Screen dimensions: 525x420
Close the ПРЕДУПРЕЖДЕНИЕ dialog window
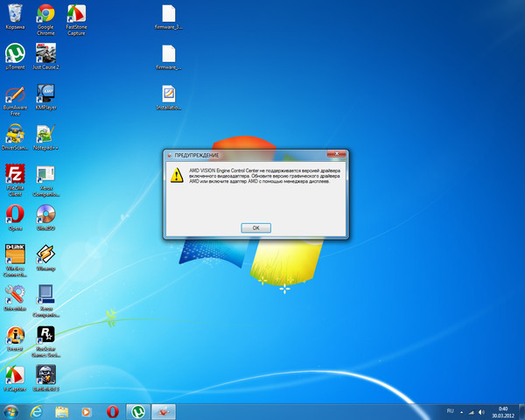tap(337, 153)
